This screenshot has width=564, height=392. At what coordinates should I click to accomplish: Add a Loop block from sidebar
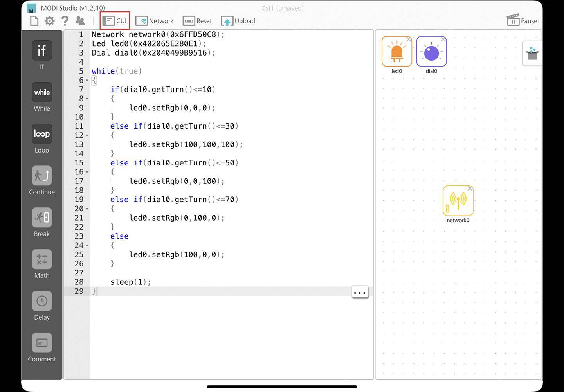[x=41, y=134]
